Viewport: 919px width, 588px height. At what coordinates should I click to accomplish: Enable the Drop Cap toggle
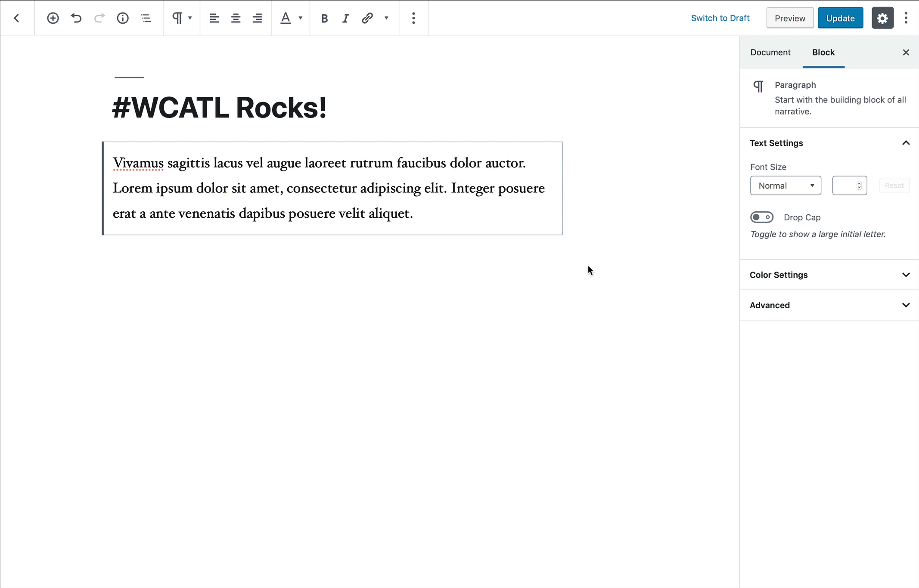point(762,217)
